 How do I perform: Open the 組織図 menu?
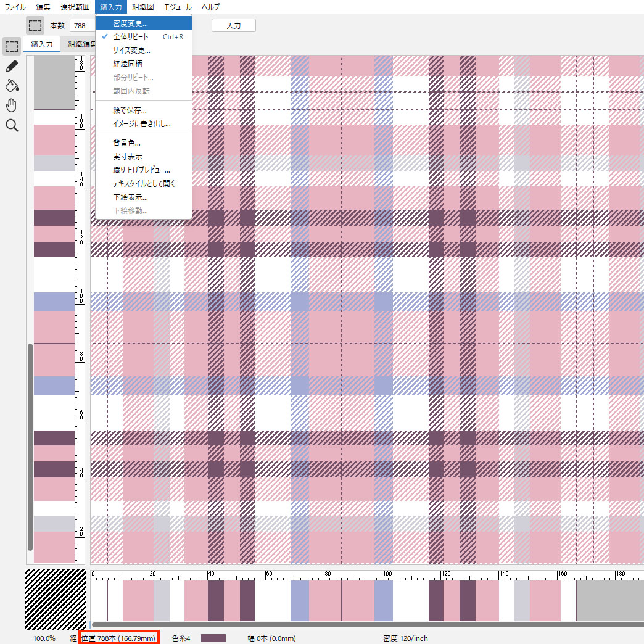[143, 7]
